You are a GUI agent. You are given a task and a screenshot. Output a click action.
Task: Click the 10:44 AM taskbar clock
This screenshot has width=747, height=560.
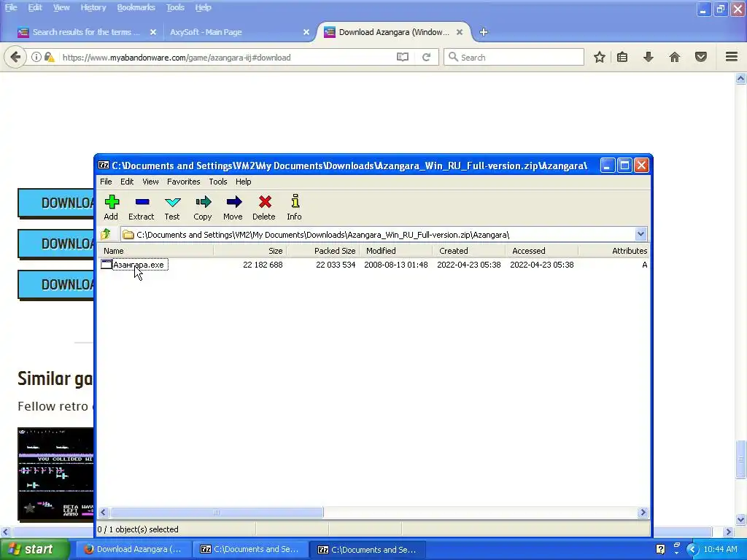[720, 549]
